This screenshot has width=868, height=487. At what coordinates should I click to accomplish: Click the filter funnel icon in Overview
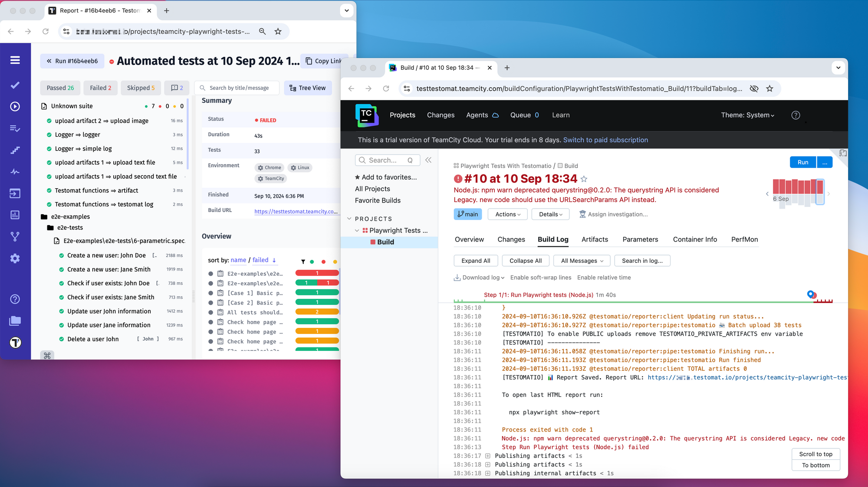303,261
